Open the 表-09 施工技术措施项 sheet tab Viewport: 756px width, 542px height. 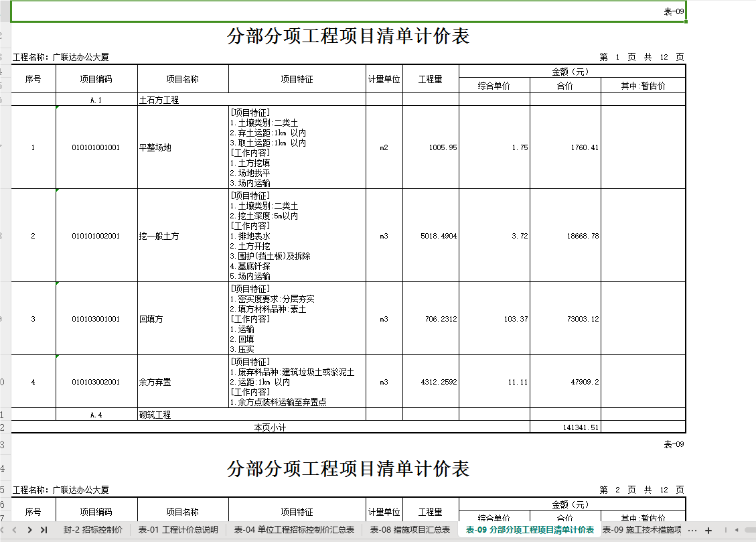641,530
